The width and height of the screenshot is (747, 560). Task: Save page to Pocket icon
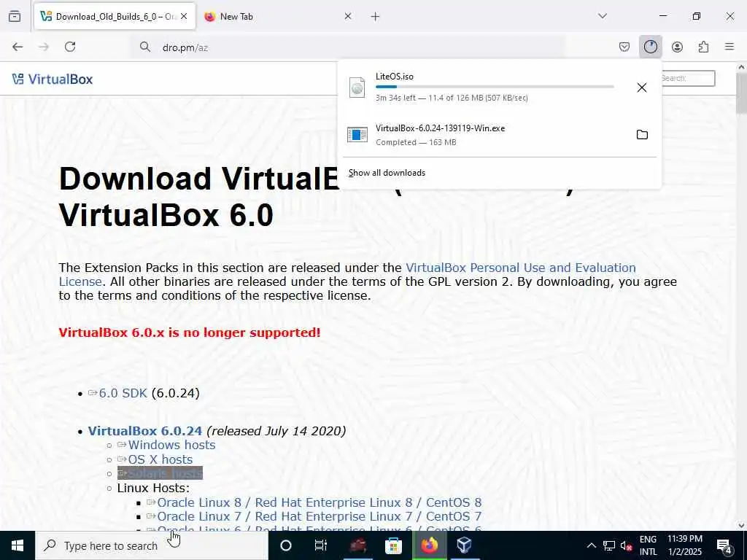tap(624, 47)
